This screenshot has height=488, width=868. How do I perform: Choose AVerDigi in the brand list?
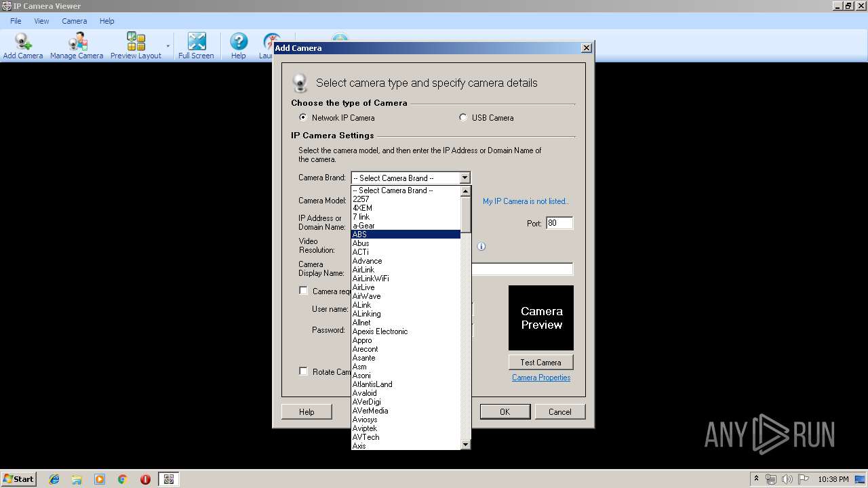click(x=406, y=402)
